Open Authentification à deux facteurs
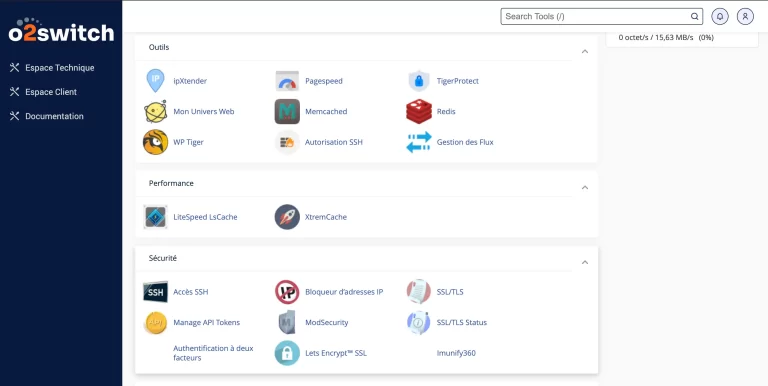The width and height of the screenshot is (768, 386). pyautogui.click(x=214, y=353)
